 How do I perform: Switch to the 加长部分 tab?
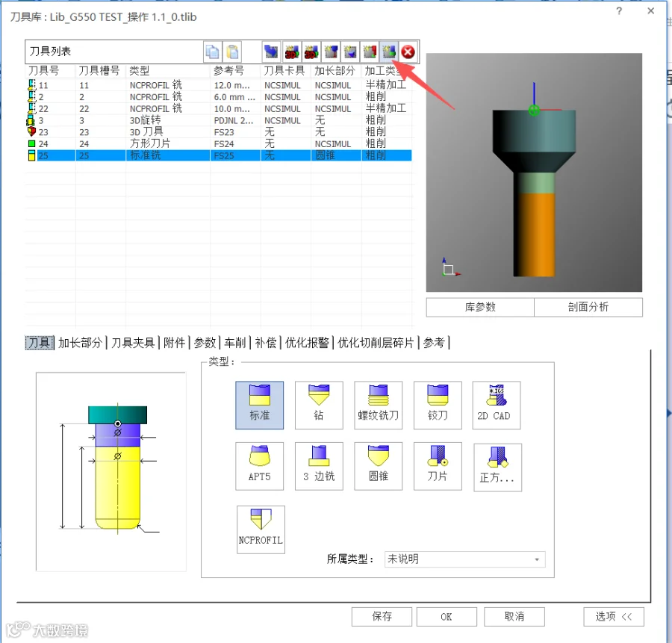80,343
